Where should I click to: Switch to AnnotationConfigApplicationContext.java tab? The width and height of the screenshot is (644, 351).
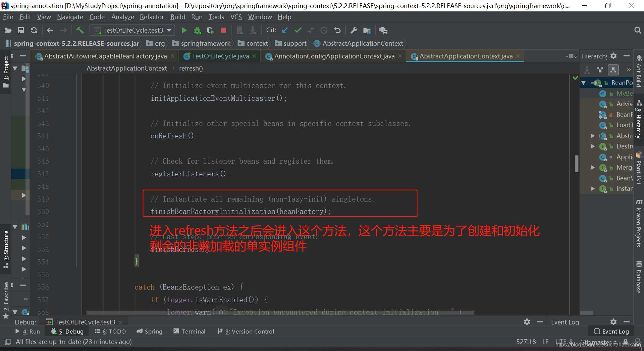[334, 56]
